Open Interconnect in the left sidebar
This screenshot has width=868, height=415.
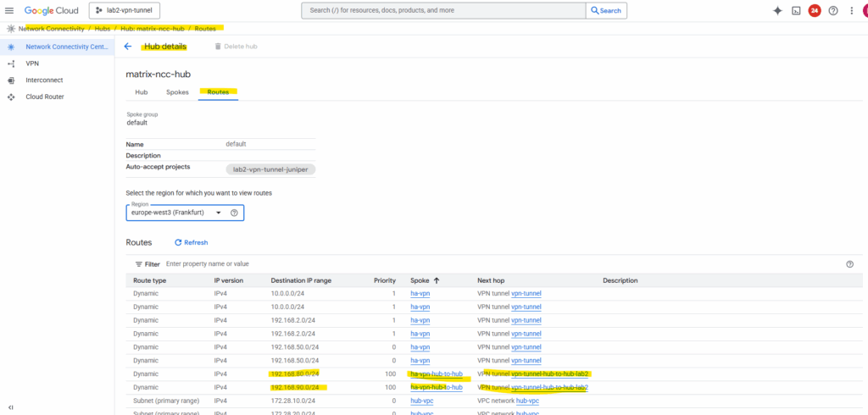click(44, 80)
